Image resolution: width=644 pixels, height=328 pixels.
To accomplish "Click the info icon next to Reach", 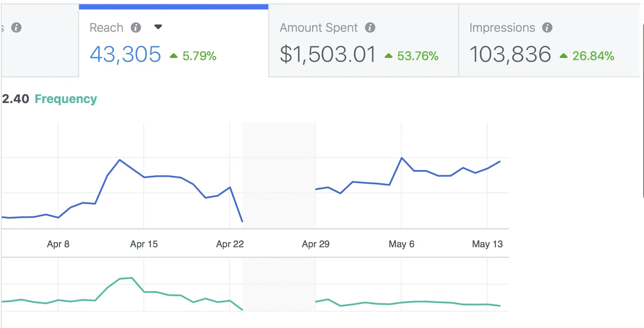I will (136, 27).
